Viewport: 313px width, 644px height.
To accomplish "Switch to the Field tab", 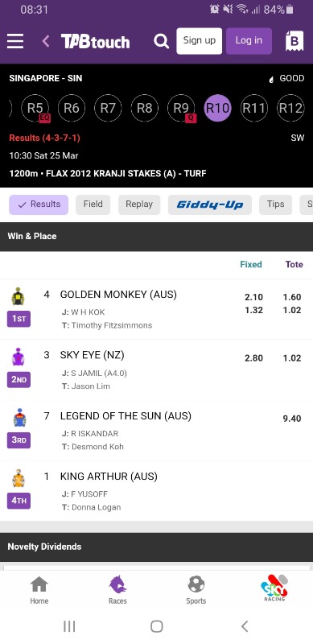I will [93, 204].
